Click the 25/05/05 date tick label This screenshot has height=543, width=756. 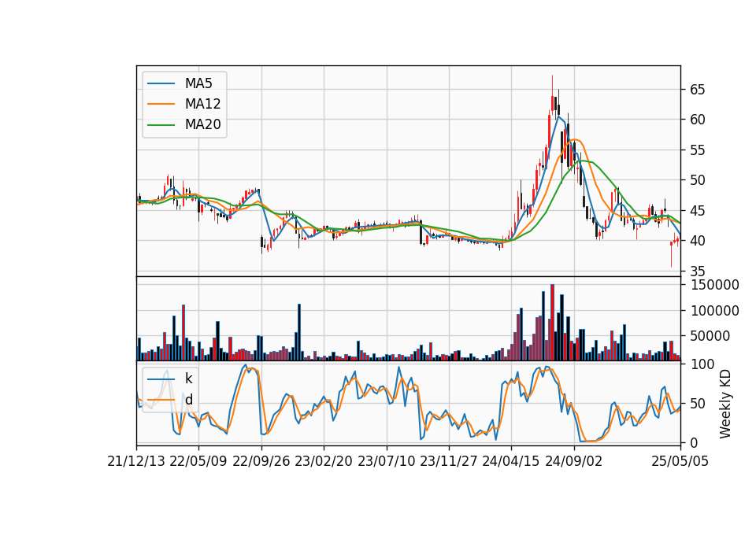(680, 462)
